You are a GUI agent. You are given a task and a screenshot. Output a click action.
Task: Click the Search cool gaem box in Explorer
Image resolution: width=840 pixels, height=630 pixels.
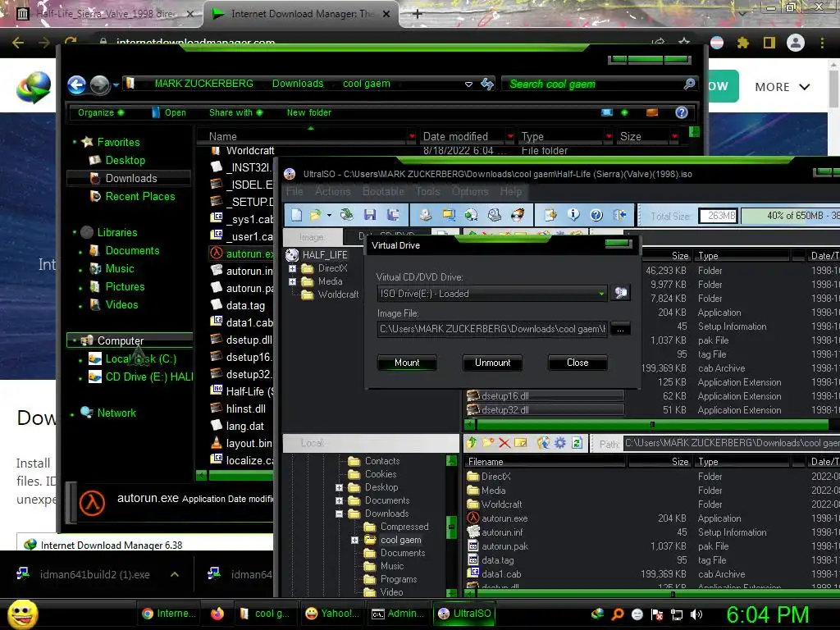[x=599, y=84]
